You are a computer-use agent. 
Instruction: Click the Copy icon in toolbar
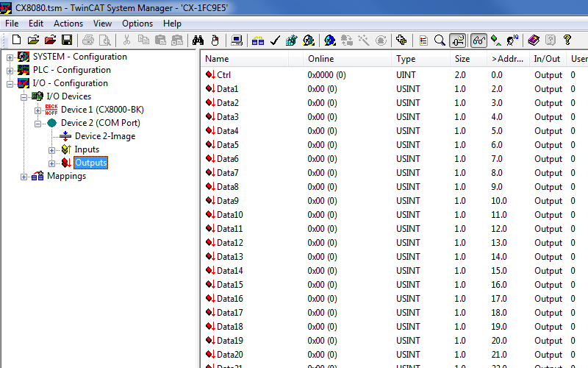click(143, 40)
